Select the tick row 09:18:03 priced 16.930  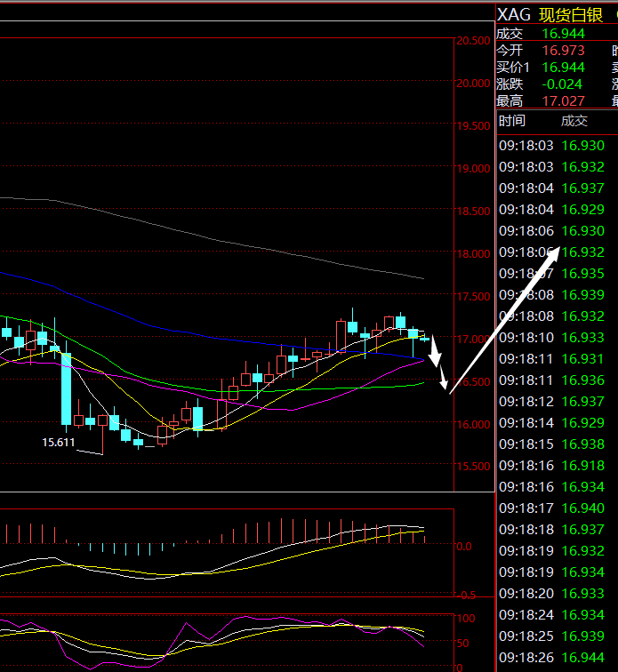551,146
